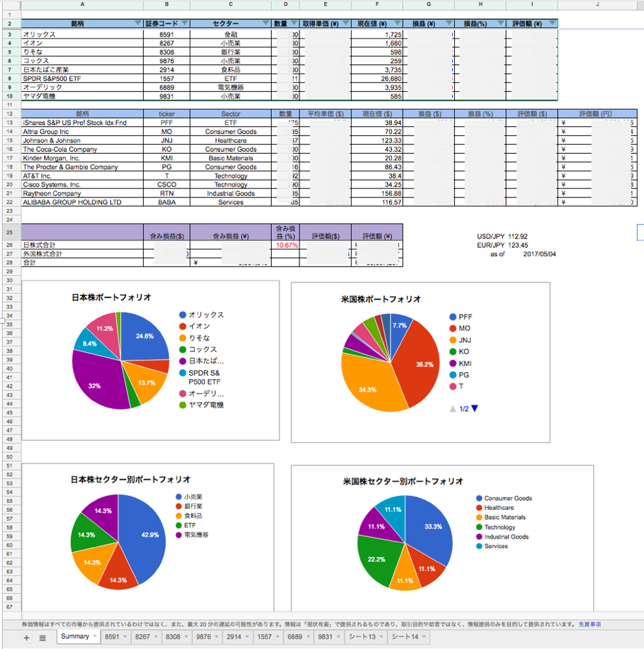Switch to the 9831 sheet tab
Viewport: 644px width, 649px height.
(330, 637)
